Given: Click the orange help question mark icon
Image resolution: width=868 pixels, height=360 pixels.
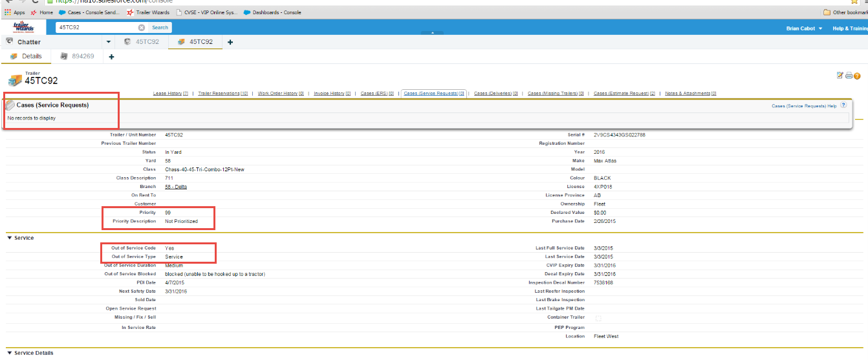Looking at the screenshot, I should point(857,76).
